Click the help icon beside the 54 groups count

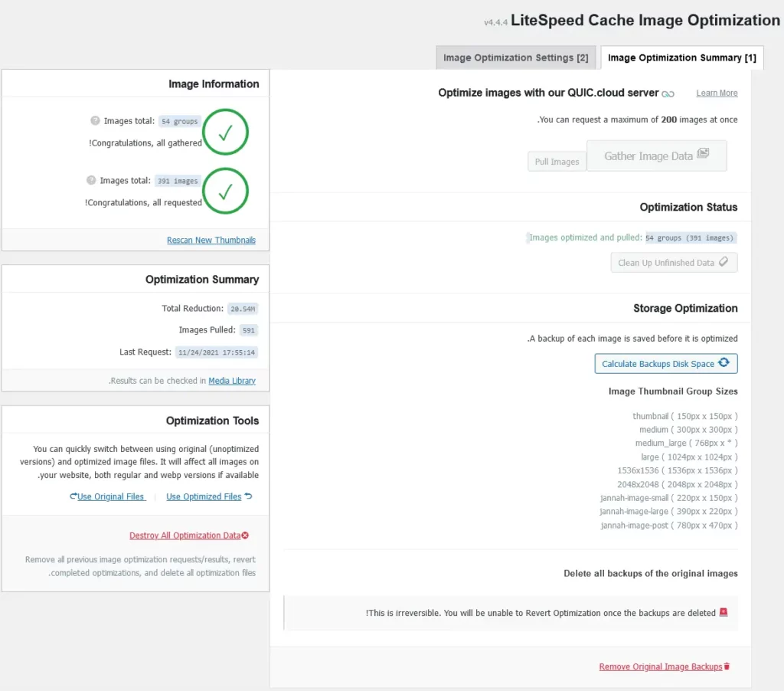95,121
